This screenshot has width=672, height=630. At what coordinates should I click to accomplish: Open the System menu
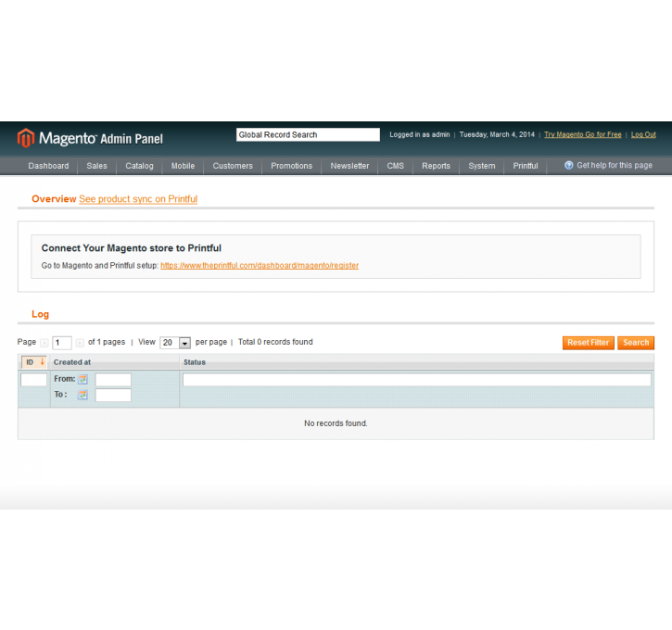[x=482, y=166]
